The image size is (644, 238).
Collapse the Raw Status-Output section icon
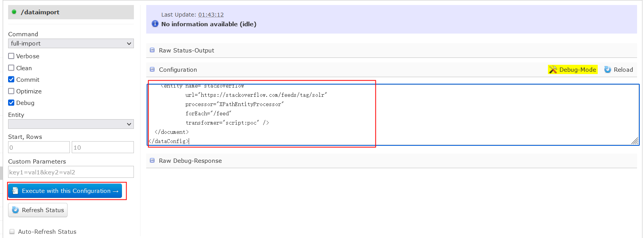[x=152, y=50]
